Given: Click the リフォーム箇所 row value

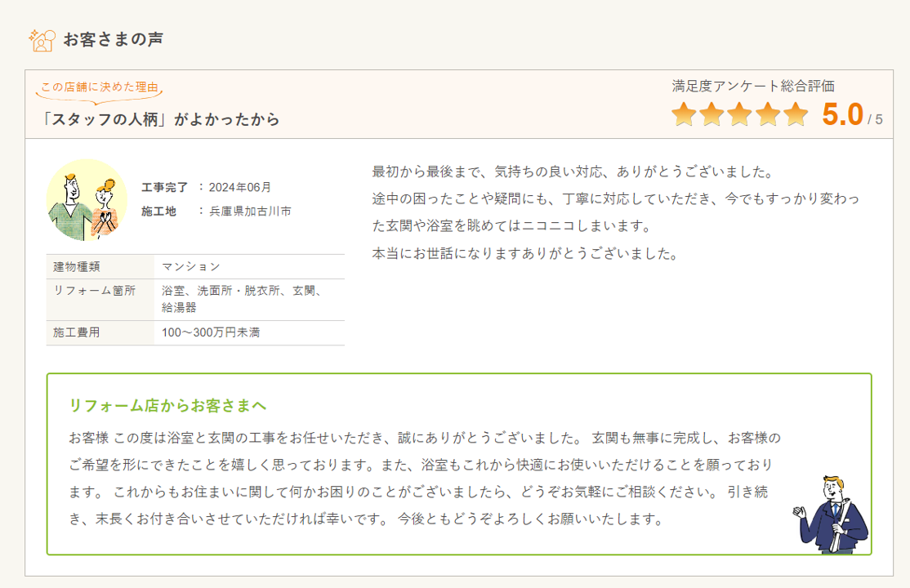Looking at the screenshot, I should point(241,299).
